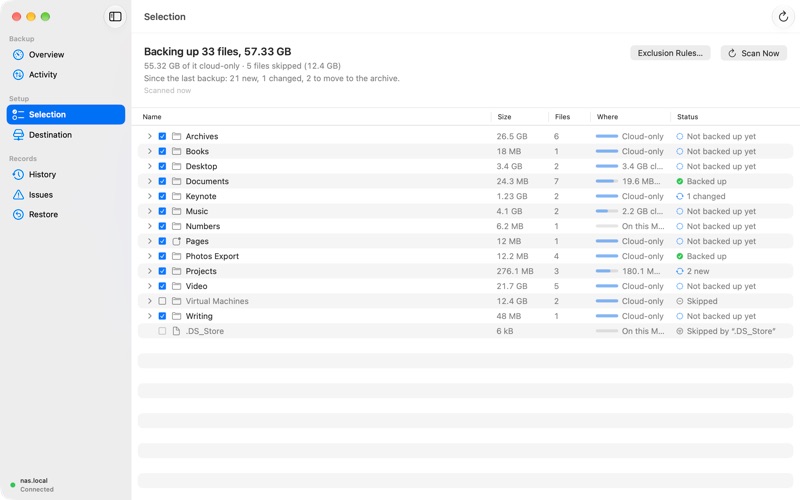Click the green Backed up icon for Documents
Screen dimensions: 800x500
680,181
